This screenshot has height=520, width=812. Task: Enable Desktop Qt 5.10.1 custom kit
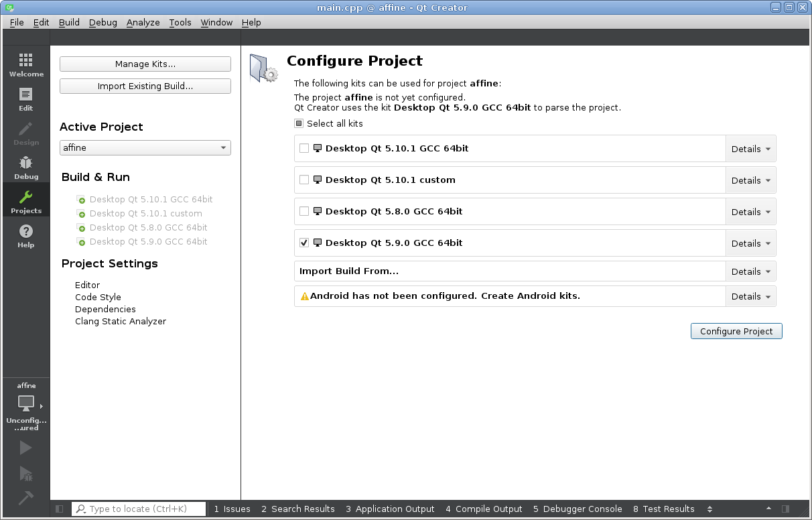click(x=304, y=180)
